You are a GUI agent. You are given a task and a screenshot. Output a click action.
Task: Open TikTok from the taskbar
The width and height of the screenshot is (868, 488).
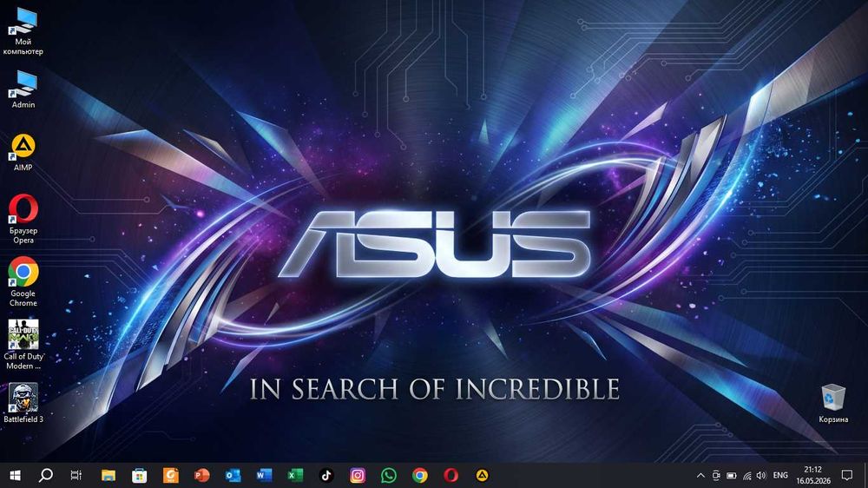326,475
